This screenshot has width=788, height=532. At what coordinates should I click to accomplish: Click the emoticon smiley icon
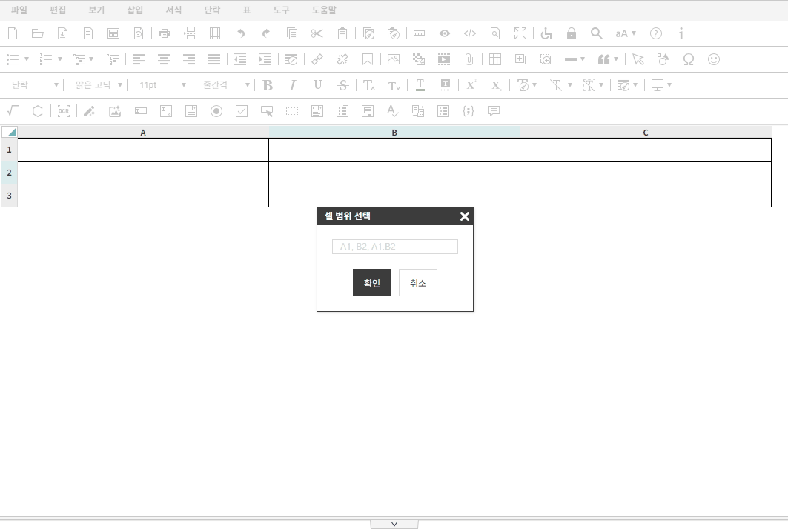coord(714,59)
